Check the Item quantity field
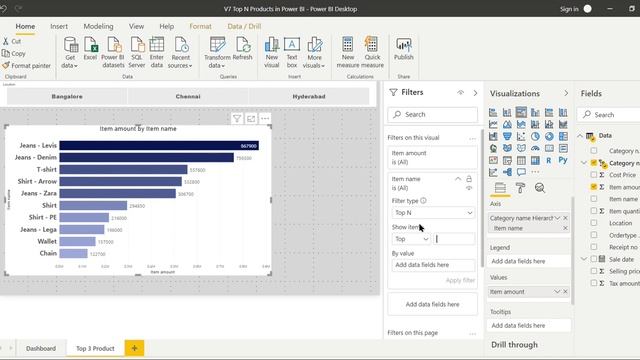Screen dimensions: 640x360 [594, 211]
